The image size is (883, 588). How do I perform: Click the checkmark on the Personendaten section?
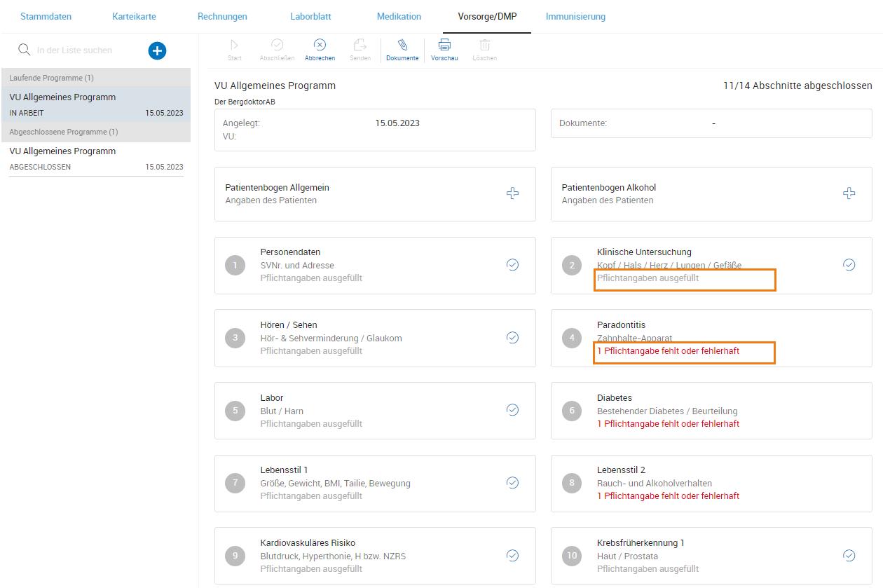tap(512, 265)
